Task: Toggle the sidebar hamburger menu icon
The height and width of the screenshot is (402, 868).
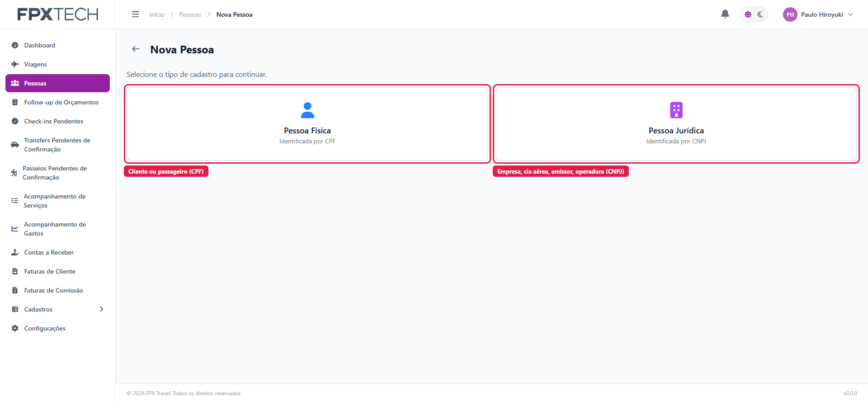Action: 135,14
